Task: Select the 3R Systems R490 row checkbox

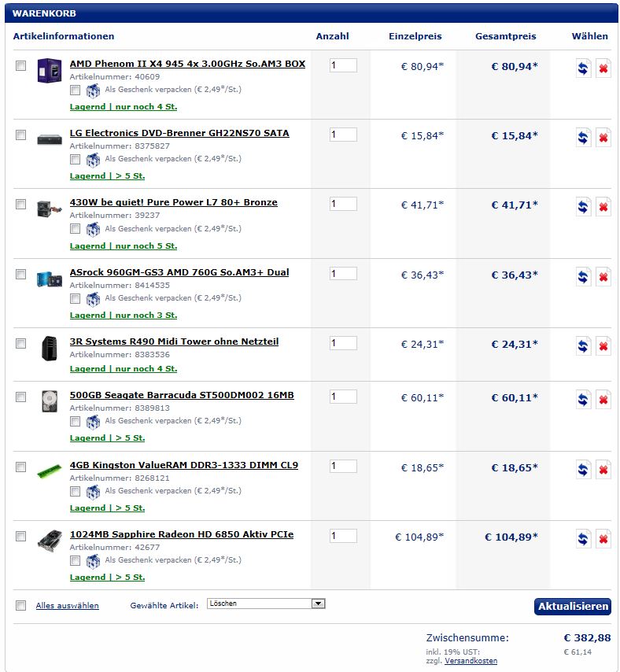Action: [x=20, y=344]
